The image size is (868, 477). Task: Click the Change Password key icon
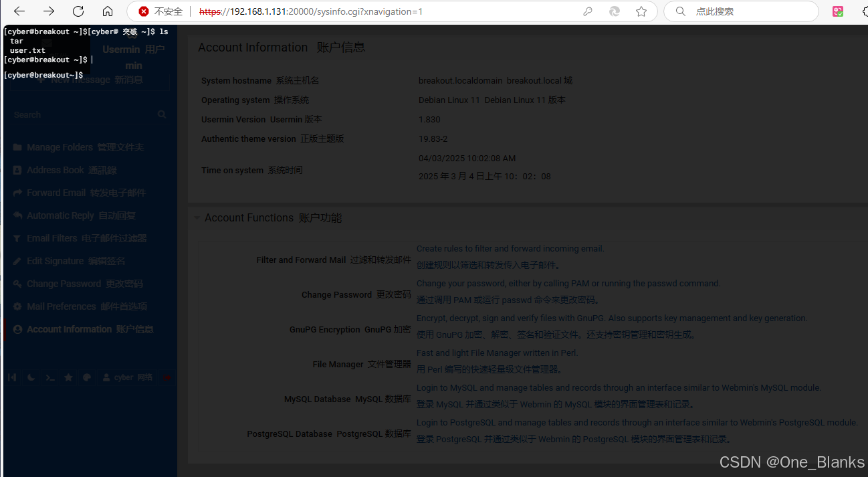point(17,284)
